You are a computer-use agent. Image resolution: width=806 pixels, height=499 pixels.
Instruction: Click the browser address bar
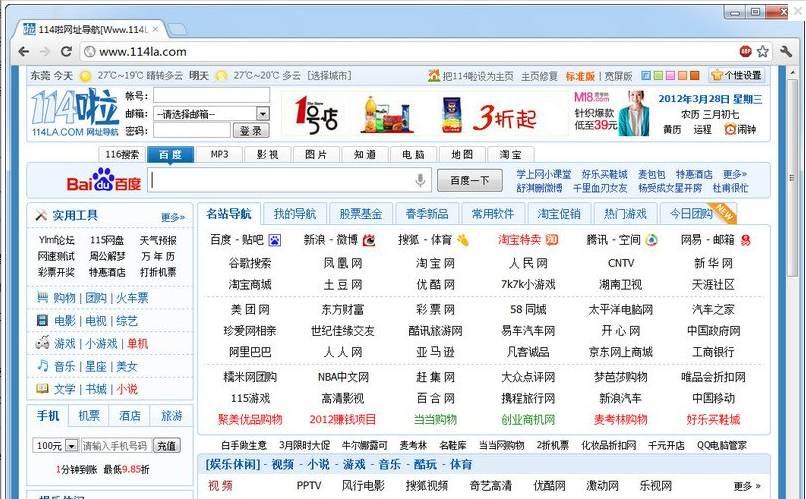click(x=409, y=51)
